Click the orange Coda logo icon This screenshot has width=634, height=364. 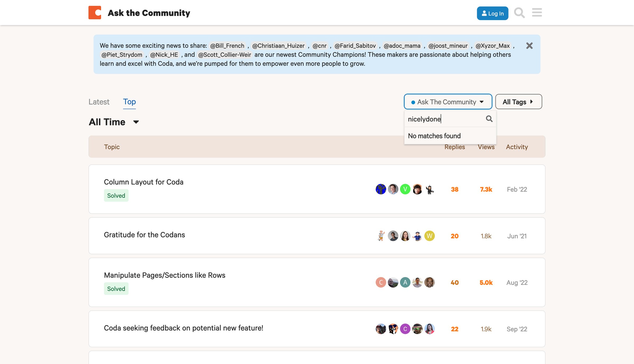click(95, 13)
